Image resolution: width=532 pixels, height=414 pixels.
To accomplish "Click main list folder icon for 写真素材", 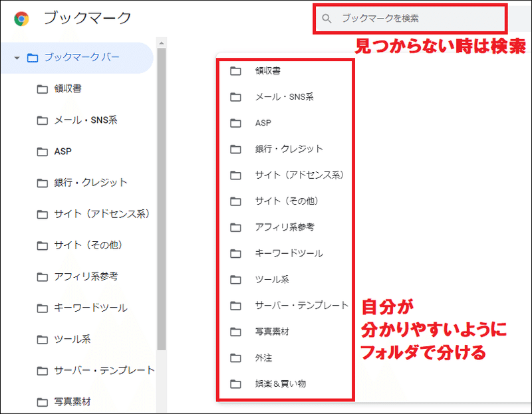I will pyautogui.click(x=235, y=332).
